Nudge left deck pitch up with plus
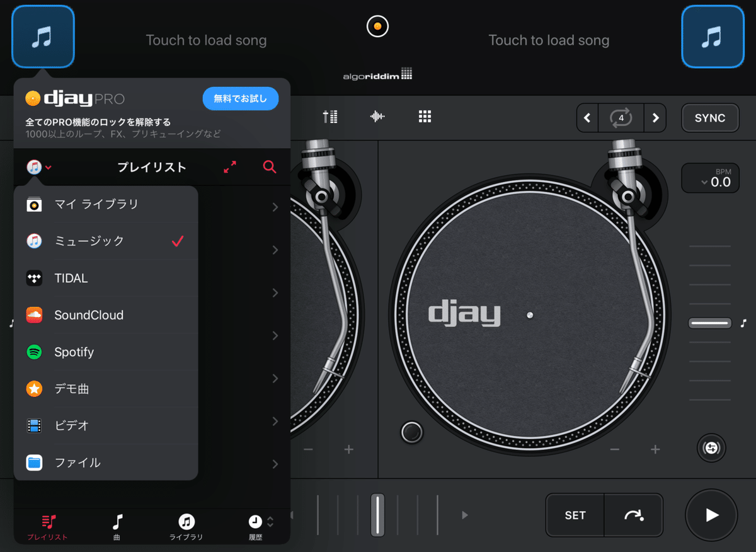756x552 pixels. pos(349,449)
